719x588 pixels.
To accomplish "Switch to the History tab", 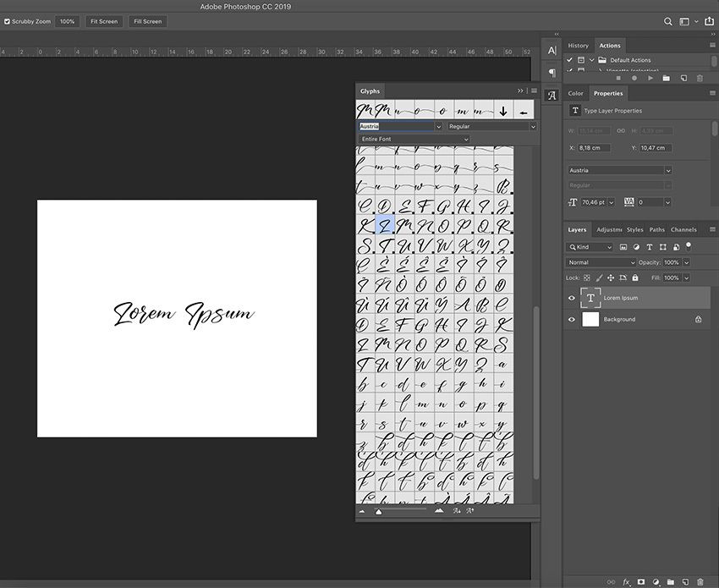I will click(x=578, y=46).
